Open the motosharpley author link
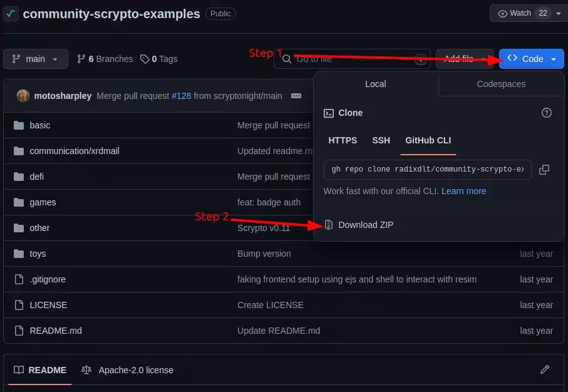Image resolution: width=568 pixels, height=392 pixels. click(63, 96)
